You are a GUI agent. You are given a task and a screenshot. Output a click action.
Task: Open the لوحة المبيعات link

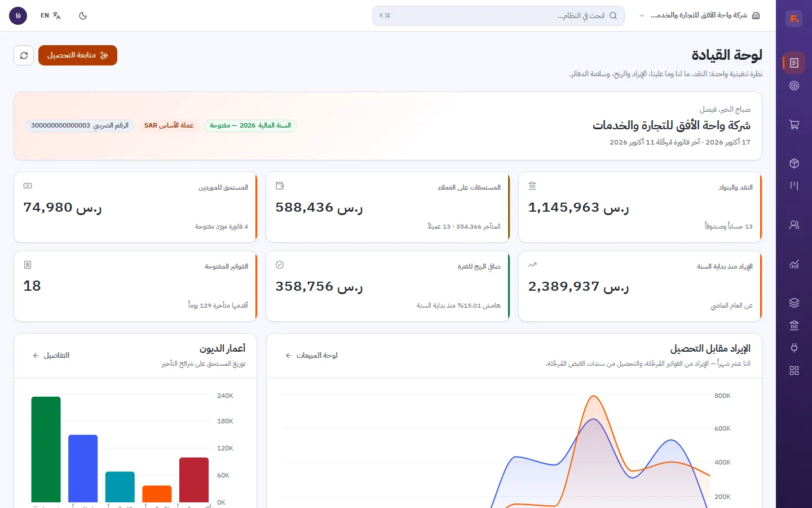point(311,356)
